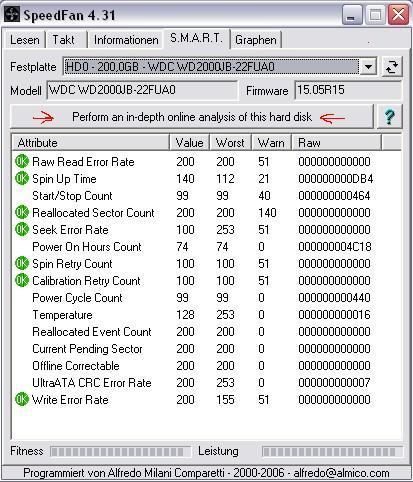Image resolution: width=413 pixels, height=482 pixels.
Task: Sort by the Raw column header
Action: point(336,143)
